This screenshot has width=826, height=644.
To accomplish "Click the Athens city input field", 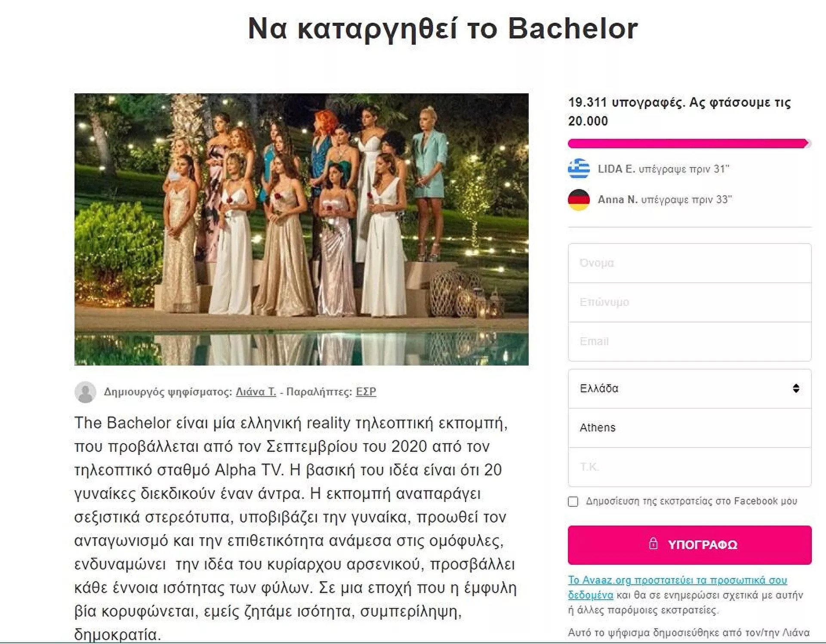I will tap(689, 428).
